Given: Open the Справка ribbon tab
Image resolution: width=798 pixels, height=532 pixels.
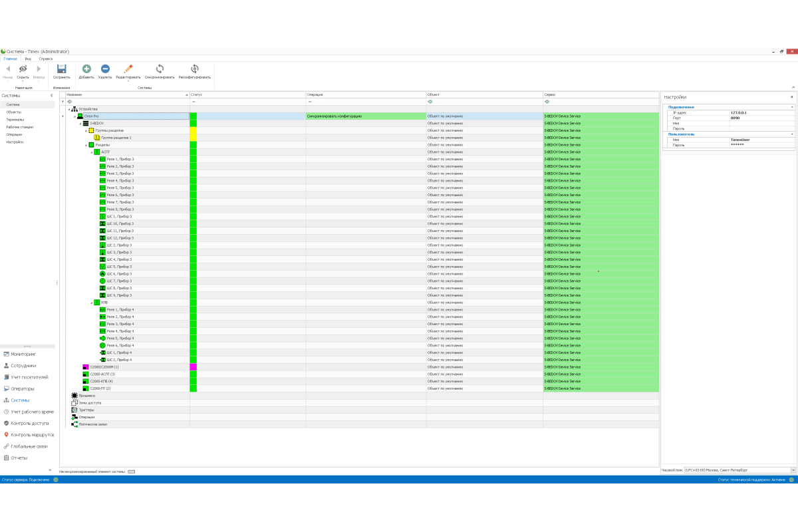Looking at the screenshot, I should [x=45, y=59].
